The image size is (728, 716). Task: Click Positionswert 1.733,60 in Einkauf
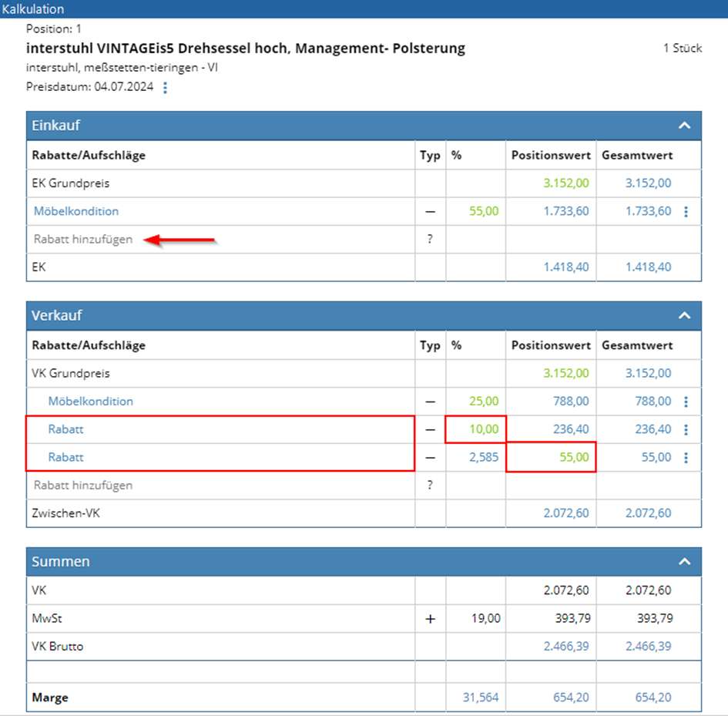(x=566, y=211)
